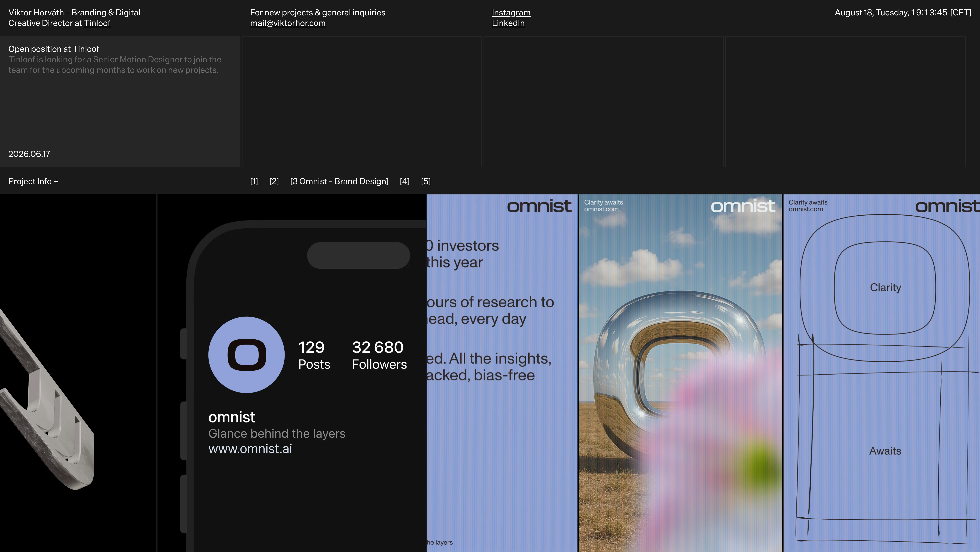Go to project [1]
Image resolution: width=980 pixels, height=552 pixels.
pos(254,181)
